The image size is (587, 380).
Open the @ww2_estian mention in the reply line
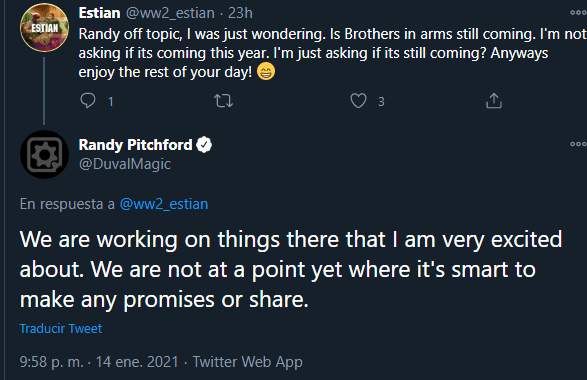(164, 204)
